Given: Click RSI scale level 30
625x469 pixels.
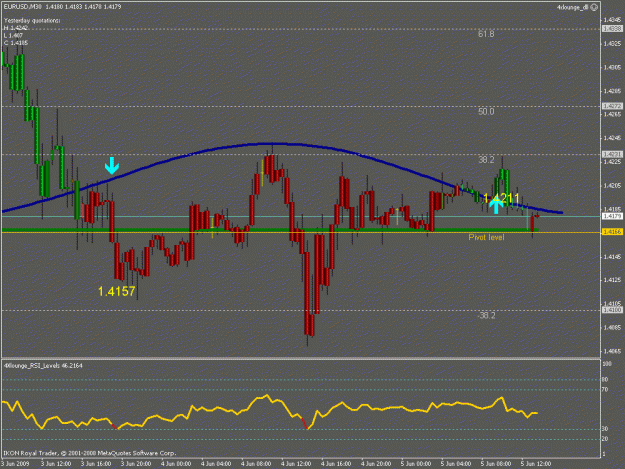Looking at the screenshot, I should point(605,429).
